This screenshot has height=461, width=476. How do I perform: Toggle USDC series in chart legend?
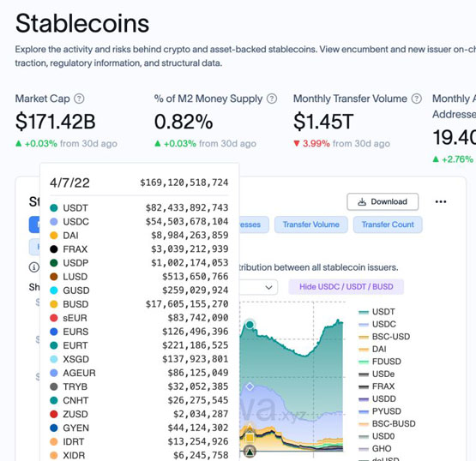[x=377, y=324]
